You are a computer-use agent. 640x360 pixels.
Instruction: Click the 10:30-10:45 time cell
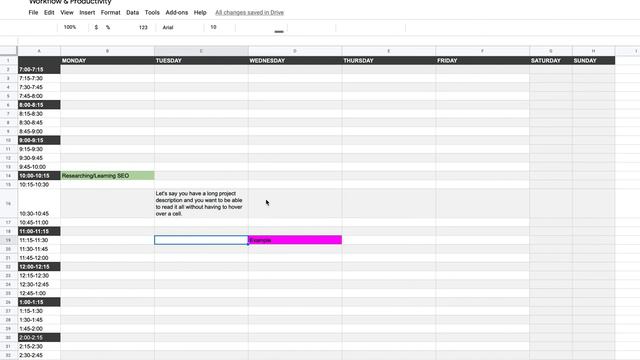coord(39,203)
